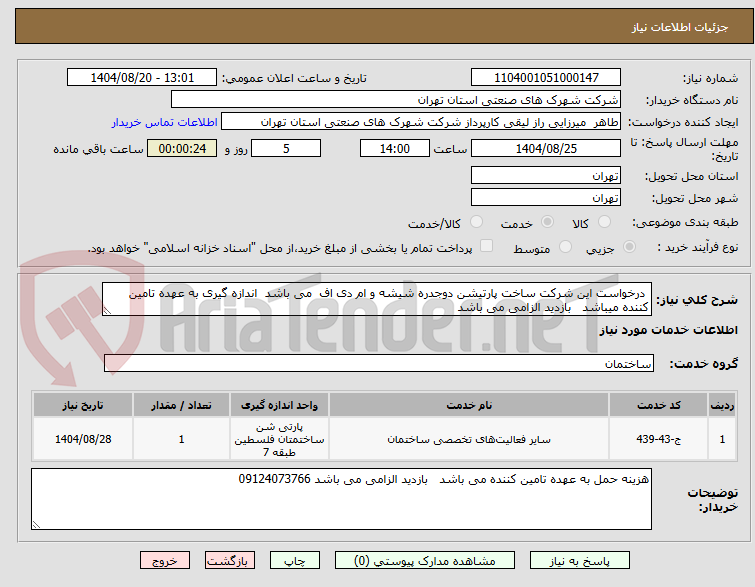This screenshot has width=755, height=587.
Task: Select the کالا radio button
Action: (x=604, y=222)
